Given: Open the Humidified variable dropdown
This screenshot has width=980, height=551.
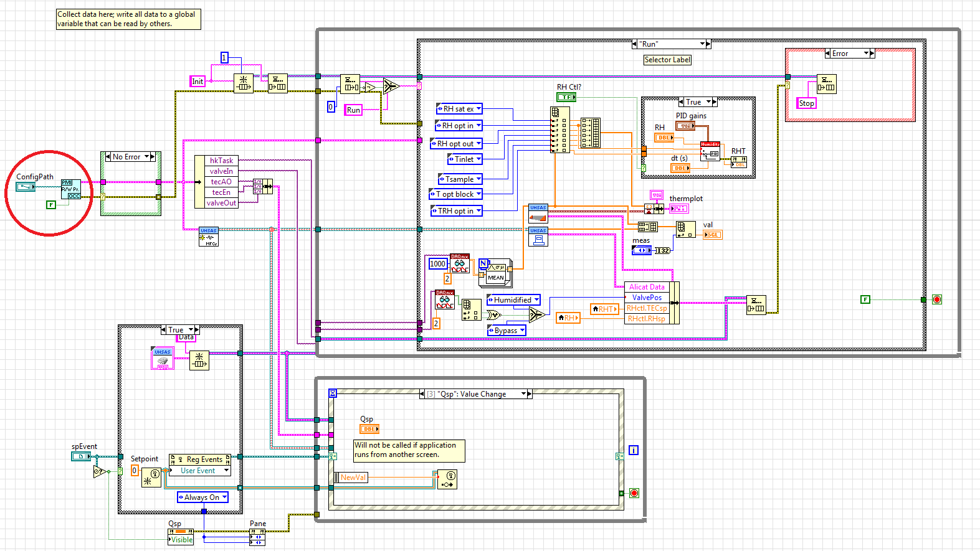Looking at the screenshot, I should click(x=536, y=300).
